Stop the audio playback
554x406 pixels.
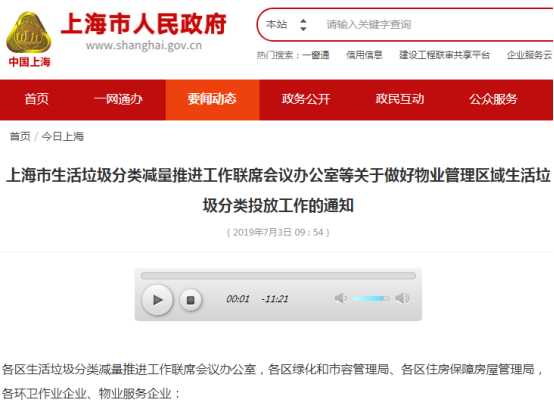[x=190, y=300]
